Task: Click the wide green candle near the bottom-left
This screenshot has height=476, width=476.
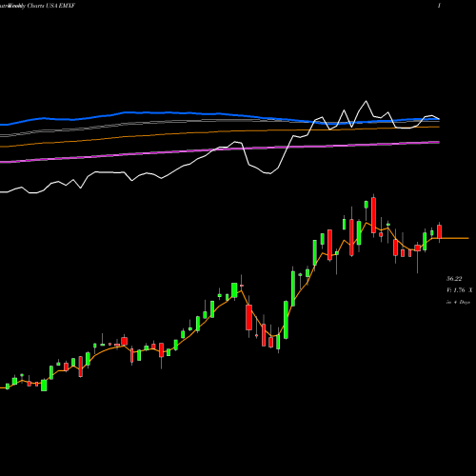Action: click(x=44, y=385)
